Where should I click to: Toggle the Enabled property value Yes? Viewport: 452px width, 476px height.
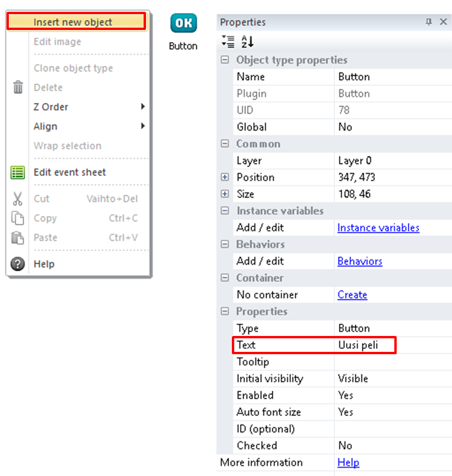345,395
